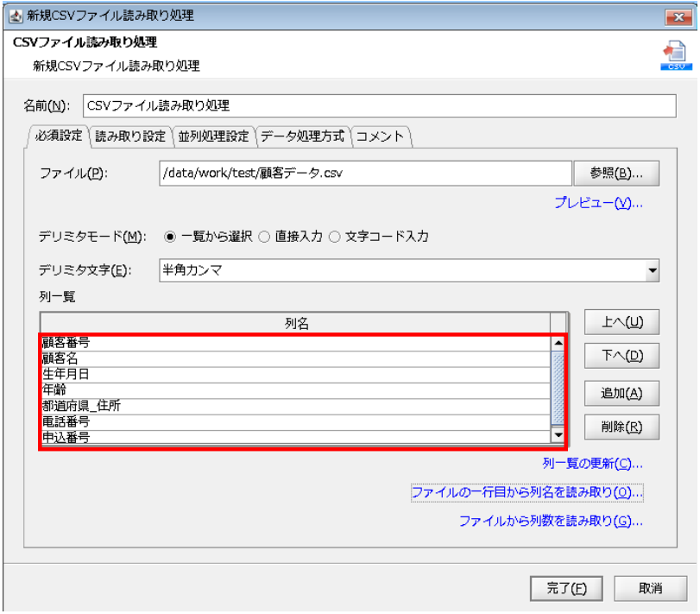Switch to the 読み取り設定 tab
The image size is (700, 614).
[x=129, y=136]
